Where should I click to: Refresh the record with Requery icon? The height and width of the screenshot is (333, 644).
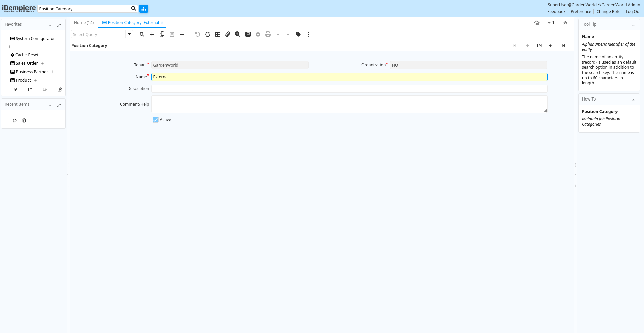click(x=208, y=34)
